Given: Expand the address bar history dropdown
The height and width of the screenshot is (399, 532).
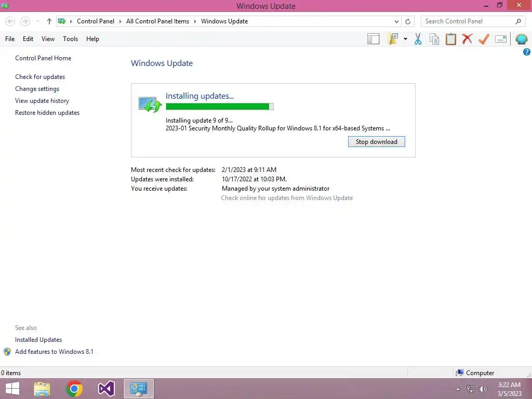Looking at the screenshot, I should point(396,21).
